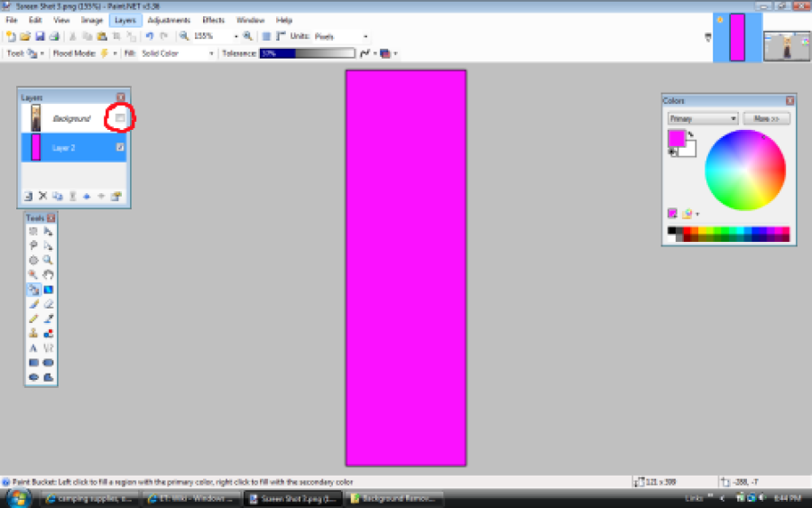Select the Lasso Select tool

[33, 245]
